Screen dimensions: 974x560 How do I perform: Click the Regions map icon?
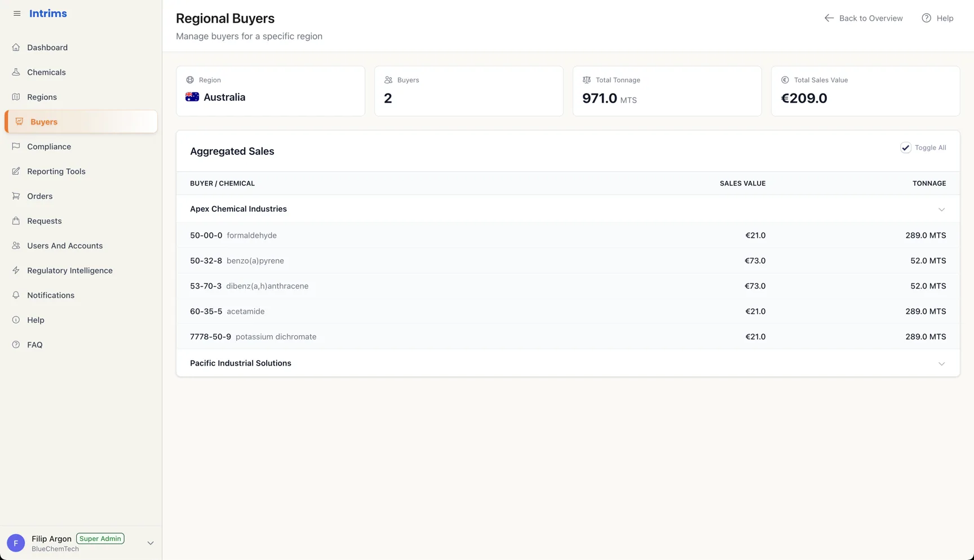tap(16, 97)
